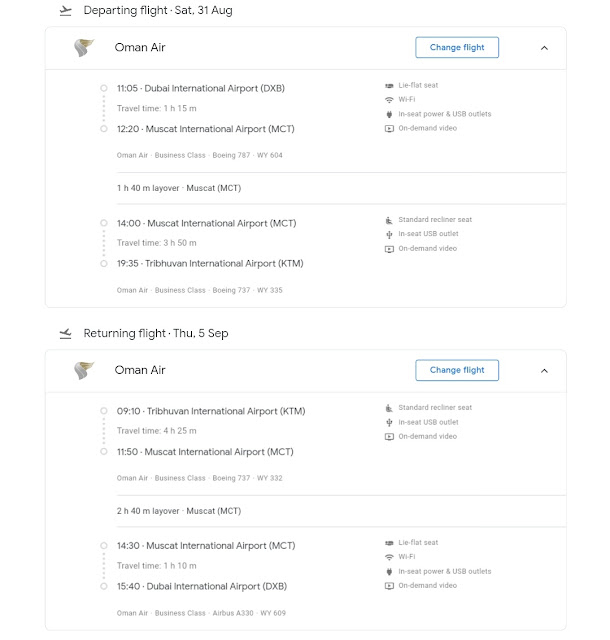Viewport: 610px width, 640px height.
Task: Click the On-demand video icon for flight WY 335
Action: 389,249
